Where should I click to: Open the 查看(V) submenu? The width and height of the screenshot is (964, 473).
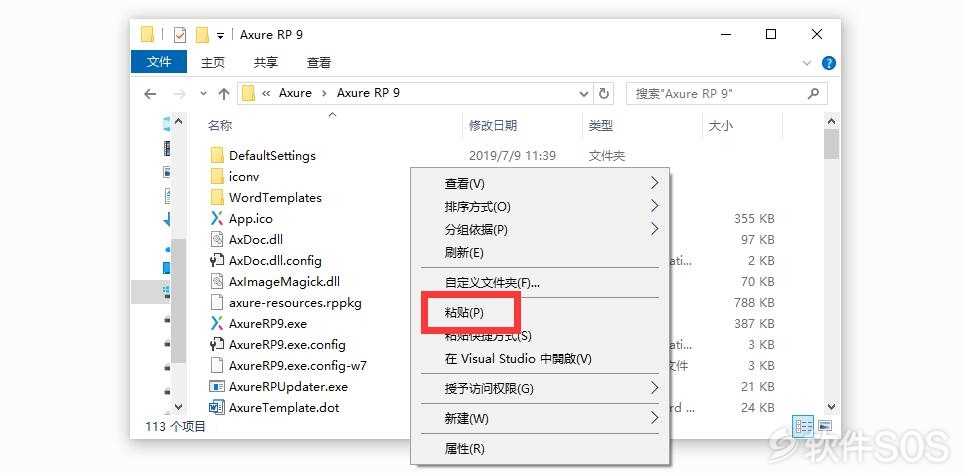pyautogui.click(x=540, y=183)
